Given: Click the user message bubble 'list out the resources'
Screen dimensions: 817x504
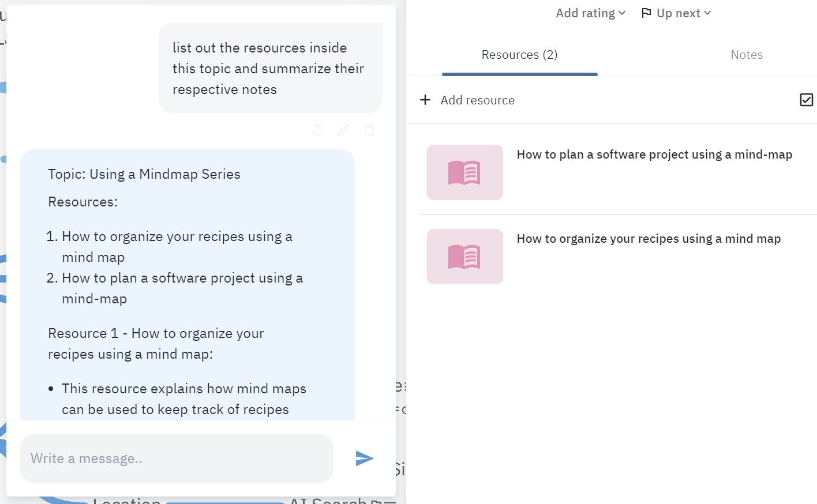Looking at the screenshot, I should coord(271,68).
